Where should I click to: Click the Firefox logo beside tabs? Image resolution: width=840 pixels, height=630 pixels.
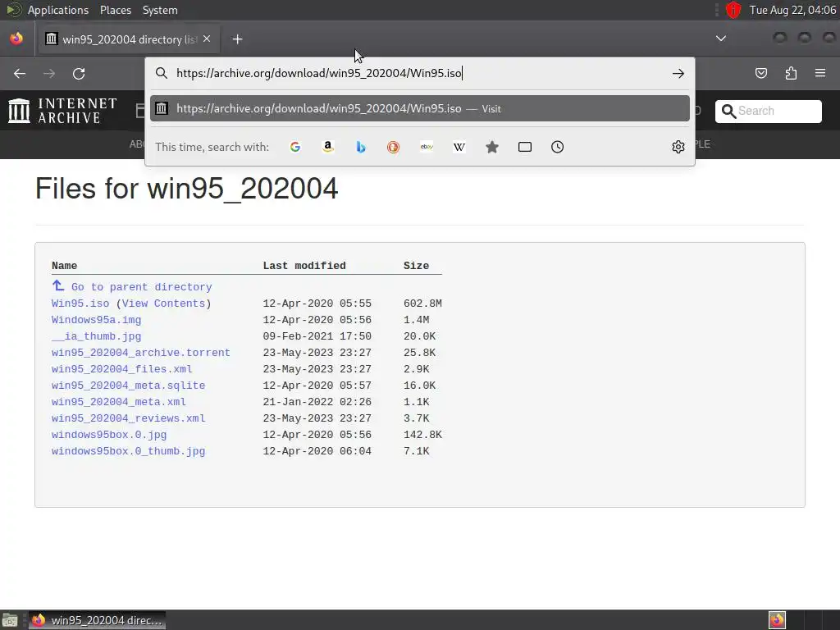pos(16,39)
